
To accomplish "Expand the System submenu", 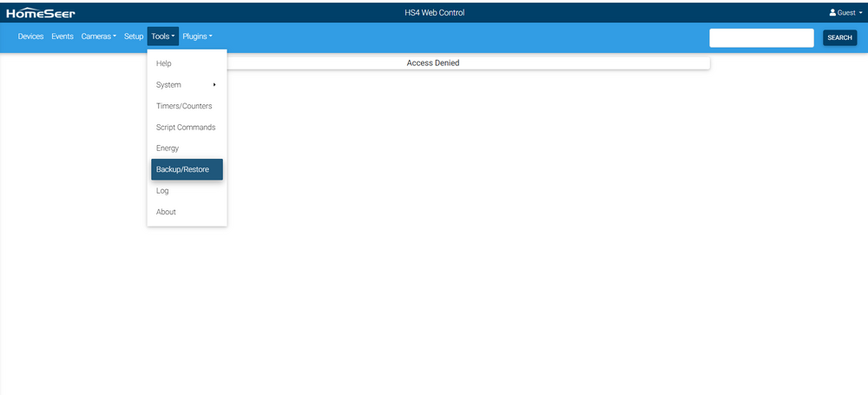I will (187, 85).
